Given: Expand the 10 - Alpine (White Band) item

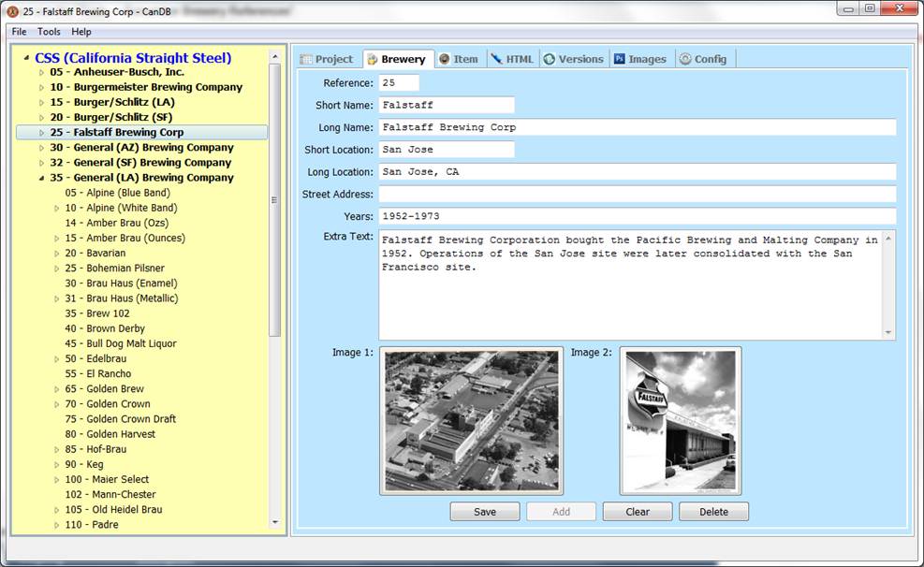Looking at the screenshot, I should [x=56, y=209].
